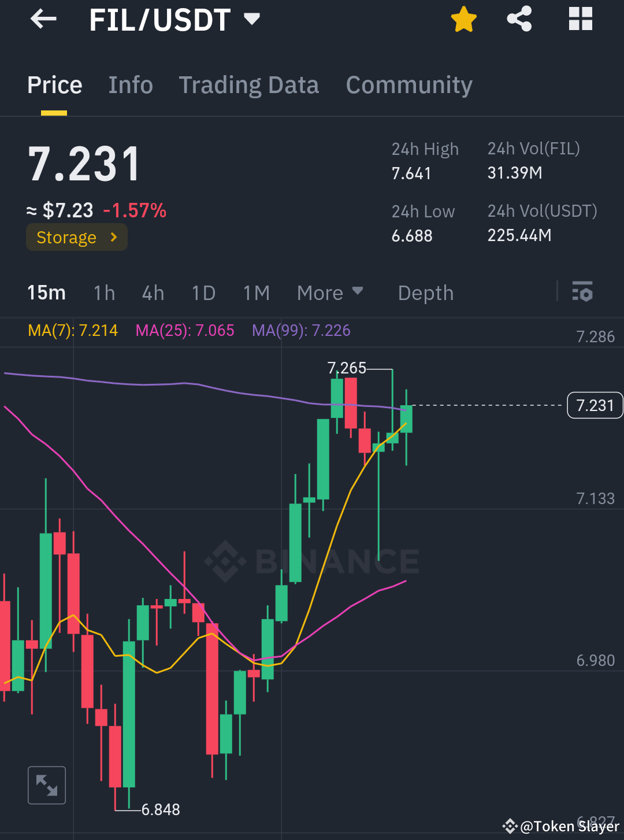Image resolution: width=624 pixels, height=840 pixels.
Task: Click the MA(7) indicator label
Action: [72, 330]
